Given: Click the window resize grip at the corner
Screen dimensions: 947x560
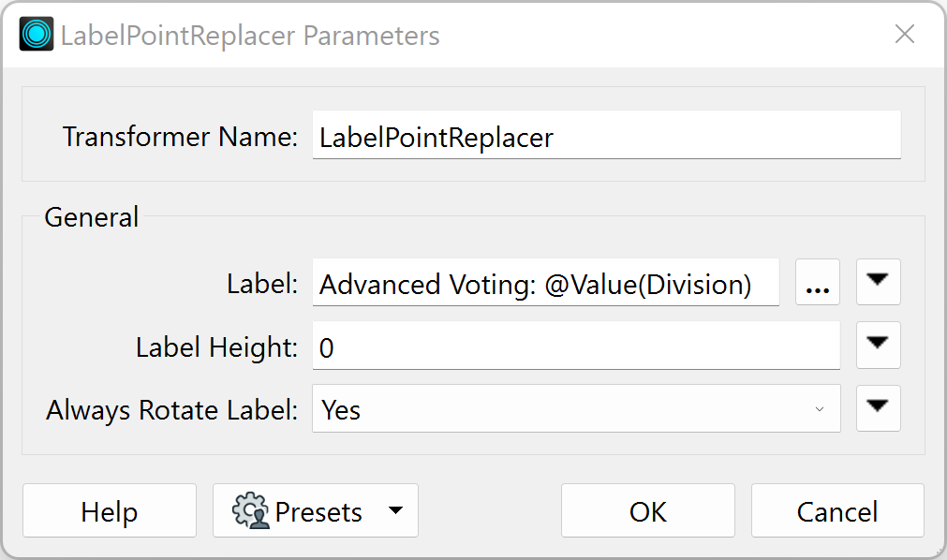Looking at the screenshot, I should (x=938, y=551).
